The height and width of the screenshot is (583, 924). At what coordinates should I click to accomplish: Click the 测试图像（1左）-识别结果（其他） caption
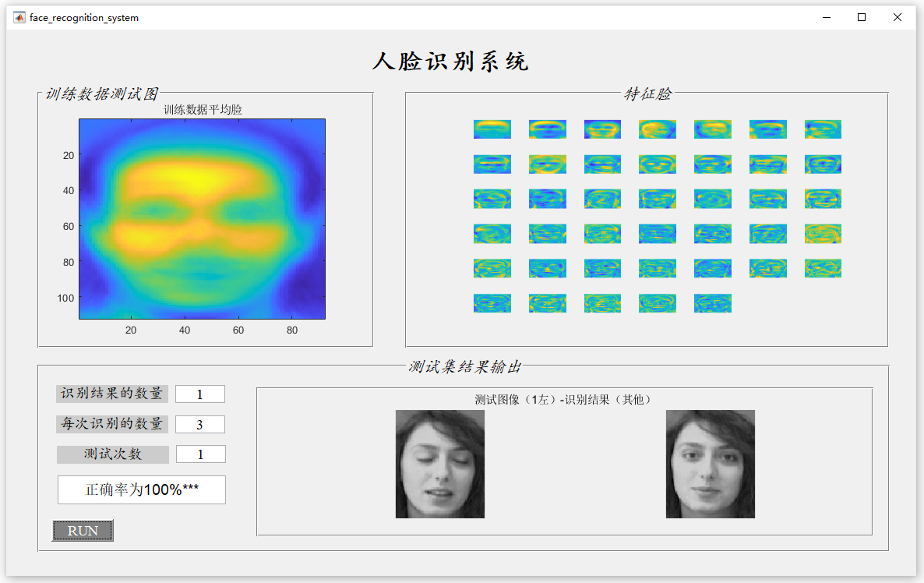tap(565, 400)
